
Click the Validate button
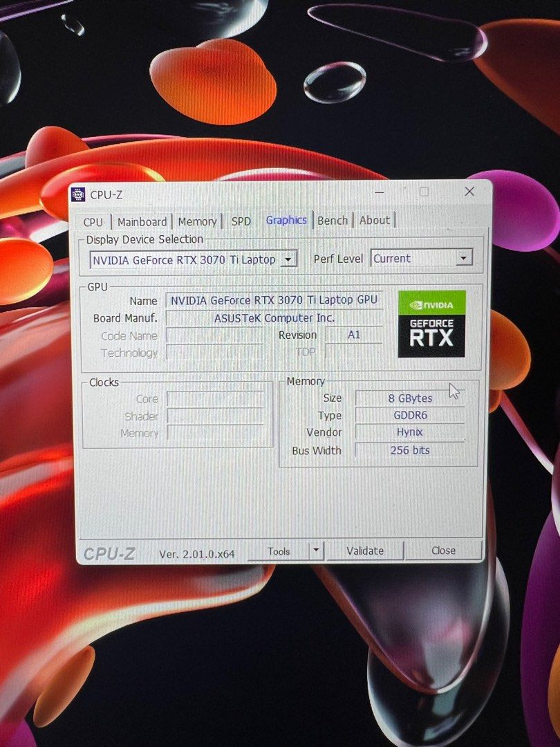365,551
